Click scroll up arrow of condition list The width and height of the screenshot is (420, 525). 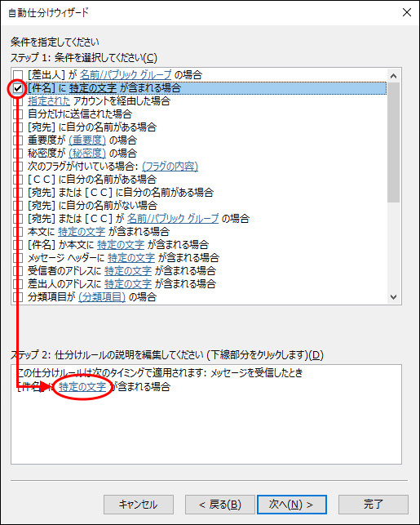394,76
